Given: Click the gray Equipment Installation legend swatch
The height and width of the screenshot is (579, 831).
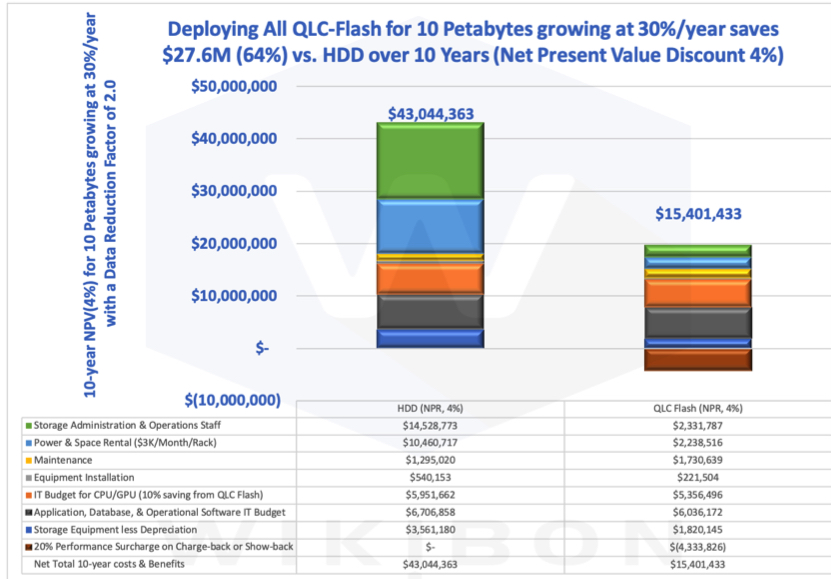Looking at the screenshot, I should [x=29, y=478].
